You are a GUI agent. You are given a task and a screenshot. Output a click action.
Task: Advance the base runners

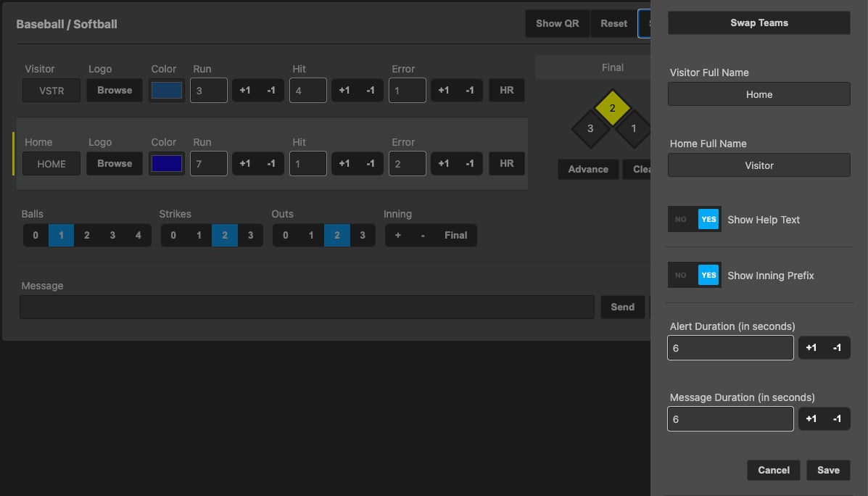588,170
